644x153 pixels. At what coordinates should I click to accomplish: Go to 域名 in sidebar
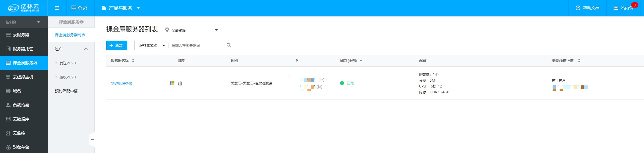coord(24,91)
